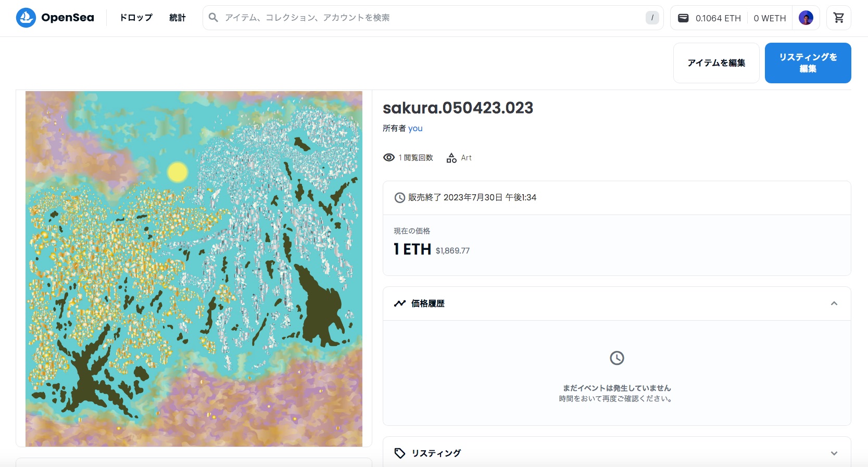Click the sale-end clock icon
The height and width of the screenshot is (467, 868).
click(399, 197)
